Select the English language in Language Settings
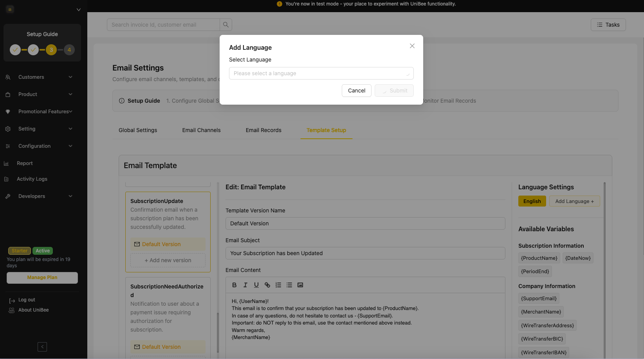Viewport: 644px width, 359px height. [532, 201]
